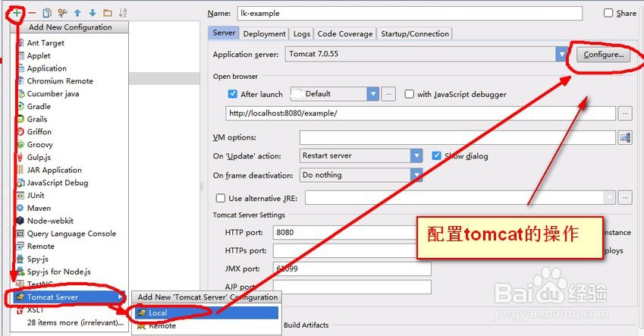The width and height of the screenshot is (644, 336).
Task: Pick JUnit configuration type
Action: click(x=36, y=196)
